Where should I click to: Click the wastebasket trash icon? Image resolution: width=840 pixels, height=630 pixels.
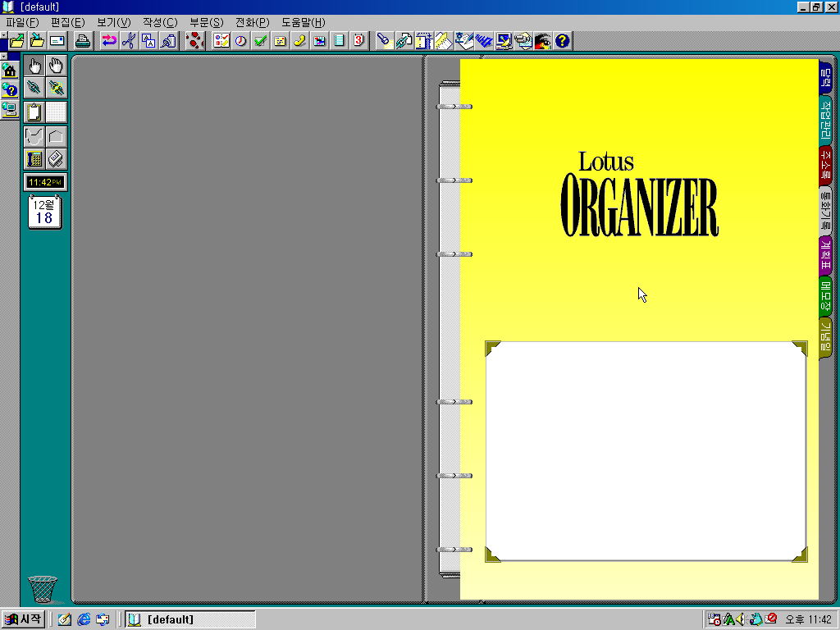pos(43,589)
